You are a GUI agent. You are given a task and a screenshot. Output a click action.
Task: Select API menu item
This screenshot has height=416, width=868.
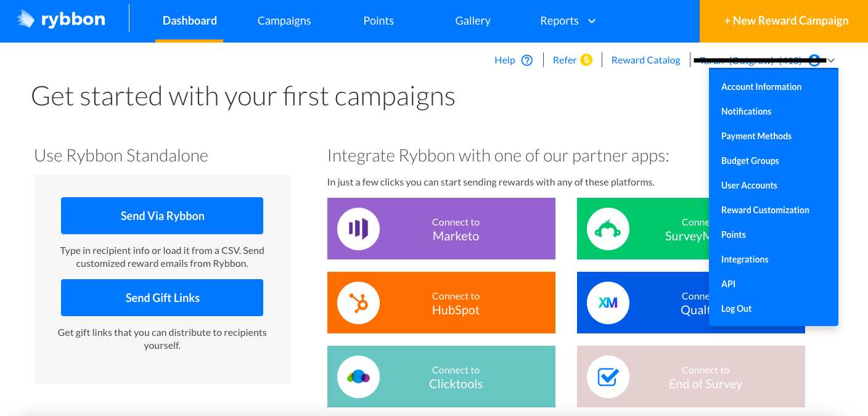click(x=728, y=284)
